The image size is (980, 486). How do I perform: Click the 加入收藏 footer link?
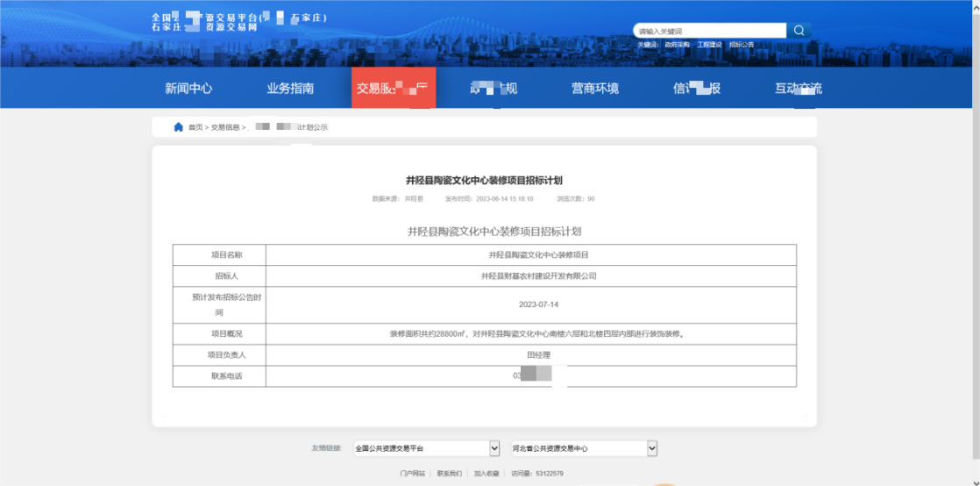coord(486,474)
